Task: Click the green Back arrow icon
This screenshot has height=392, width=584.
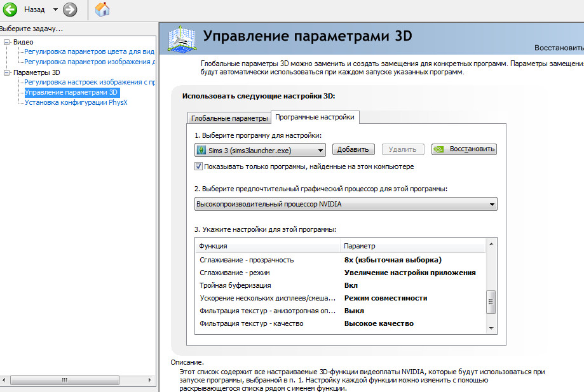Action: (10, 10)
